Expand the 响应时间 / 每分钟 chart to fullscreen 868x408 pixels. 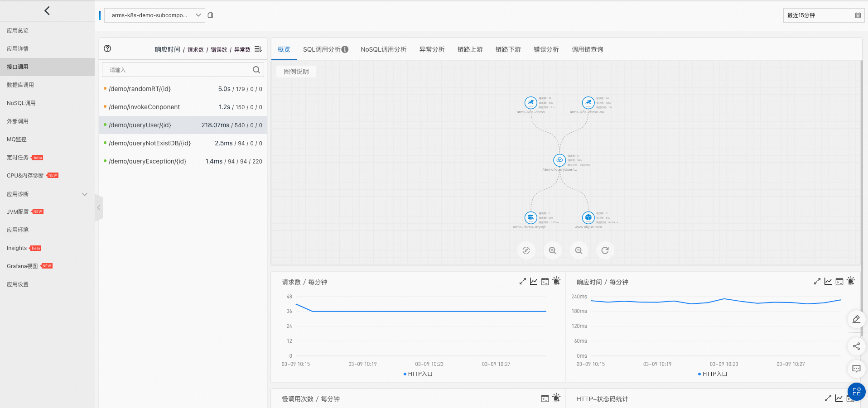point(817,282)
